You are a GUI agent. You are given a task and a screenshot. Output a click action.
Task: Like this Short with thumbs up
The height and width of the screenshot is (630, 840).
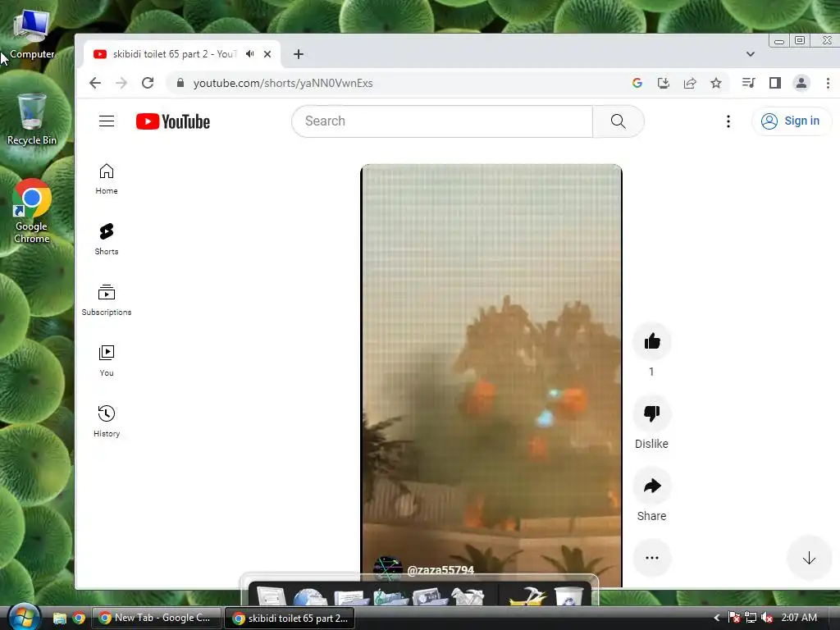coord(652,340)
